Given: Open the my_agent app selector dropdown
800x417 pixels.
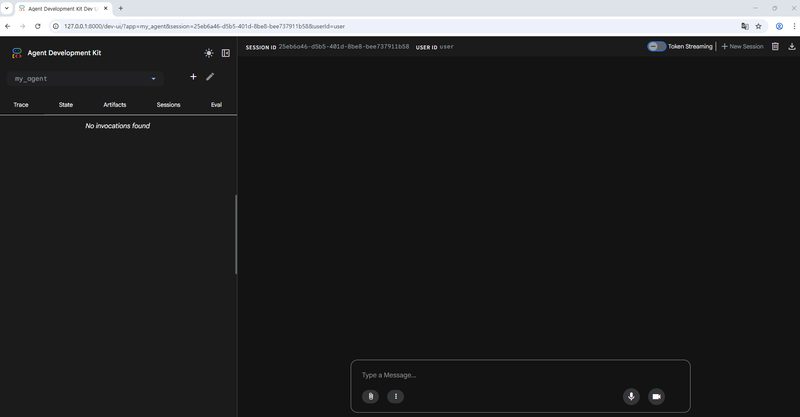Looking at the screenshot, I should coord(85,79).
